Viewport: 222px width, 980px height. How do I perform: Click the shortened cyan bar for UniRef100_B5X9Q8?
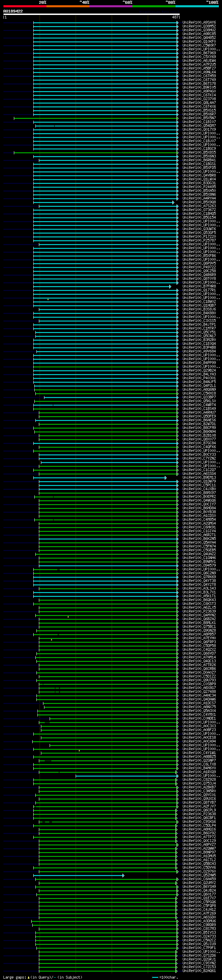coord(104,202)
